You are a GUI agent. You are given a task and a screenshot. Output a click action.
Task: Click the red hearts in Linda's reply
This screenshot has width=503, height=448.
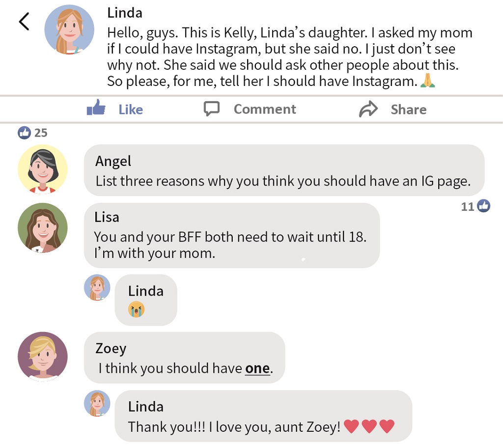point(369,426)
